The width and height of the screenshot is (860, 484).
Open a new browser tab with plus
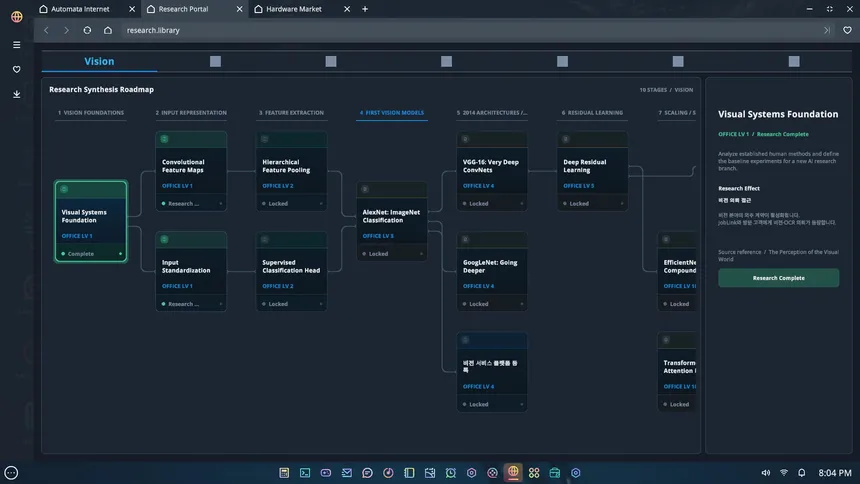pyautogui.click(x=365, y=9)
